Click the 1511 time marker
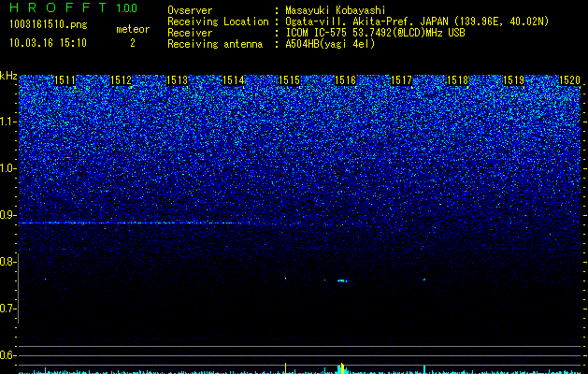588x374 pixels. 65,80
